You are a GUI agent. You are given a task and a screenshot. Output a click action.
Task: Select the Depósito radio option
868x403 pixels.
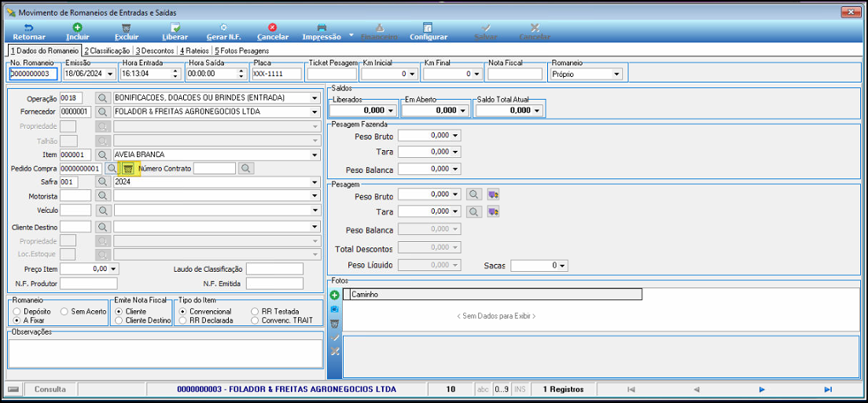(x=16, y=312)
